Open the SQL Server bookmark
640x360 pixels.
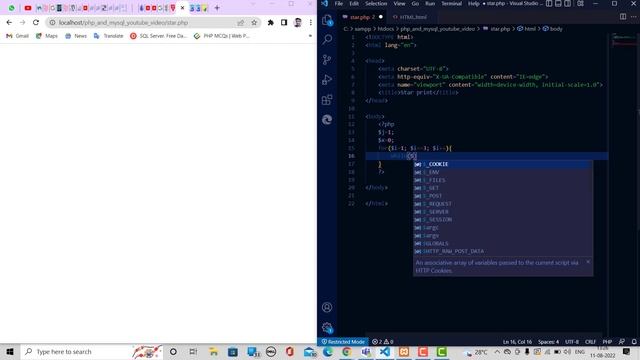[x=158, y=36]
